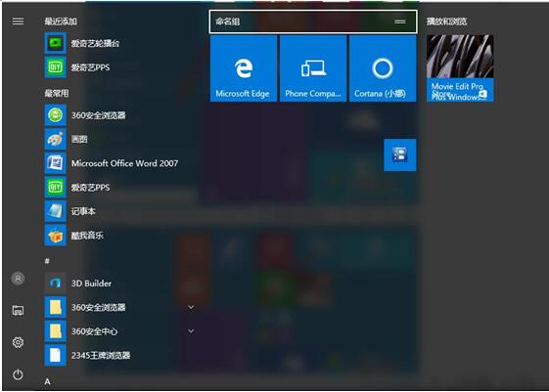Open Movie Edit Pro Store tile
Image resolution: width=549 pixels, height=392 pixels.
click(460, 68)
